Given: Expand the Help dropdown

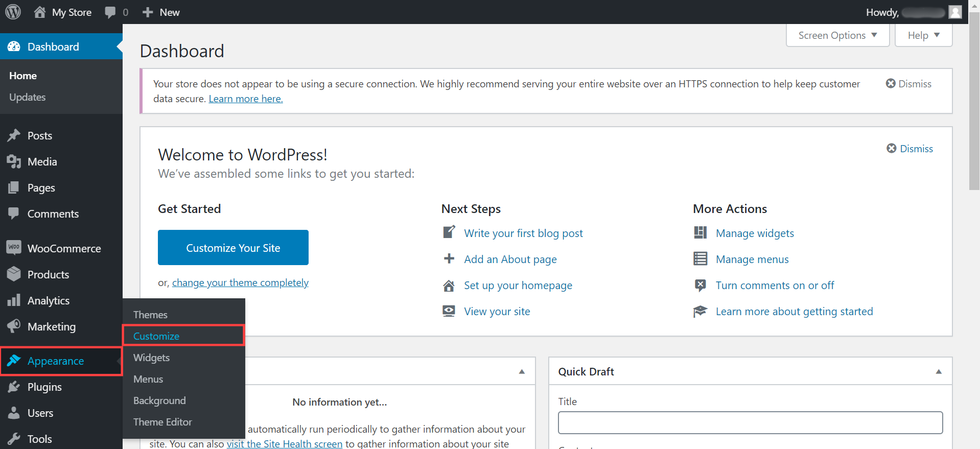Looking at the screenshot, I should (923, 35).
